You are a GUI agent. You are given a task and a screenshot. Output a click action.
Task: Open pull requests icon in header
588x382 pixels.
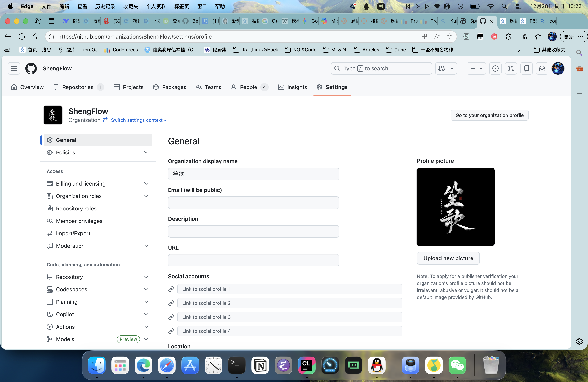[511, 68]
